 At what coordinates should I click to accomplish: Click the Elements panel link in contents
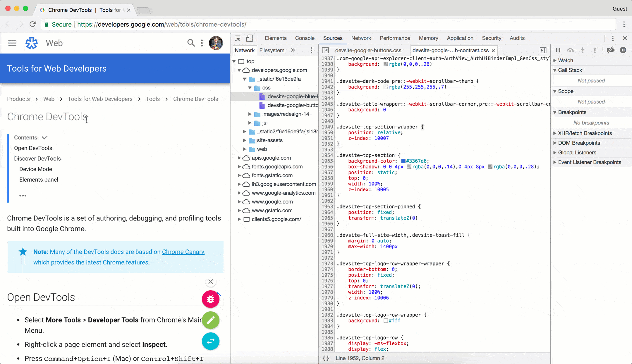point(39,180)
